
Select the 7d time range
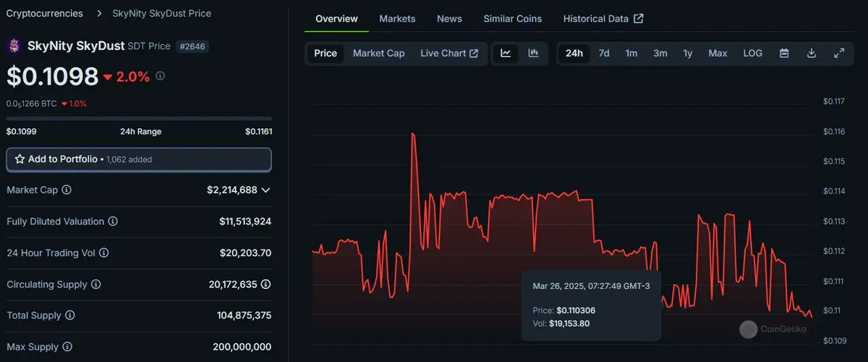pyautogui.click(x=604, y=53)
